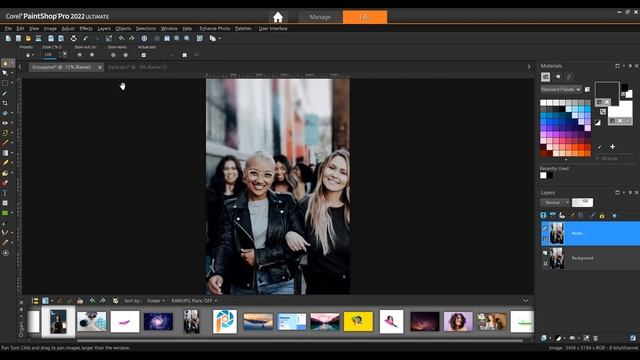Viewport: 640px width, 360px height.
Task: Open the Adjust menu
Action: click(x=68, y=29)
